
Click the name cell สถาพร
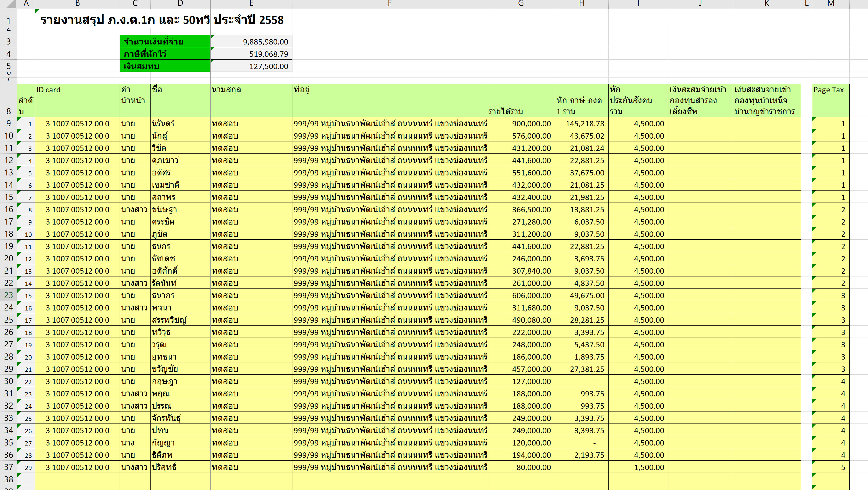[x=180, y=197]
